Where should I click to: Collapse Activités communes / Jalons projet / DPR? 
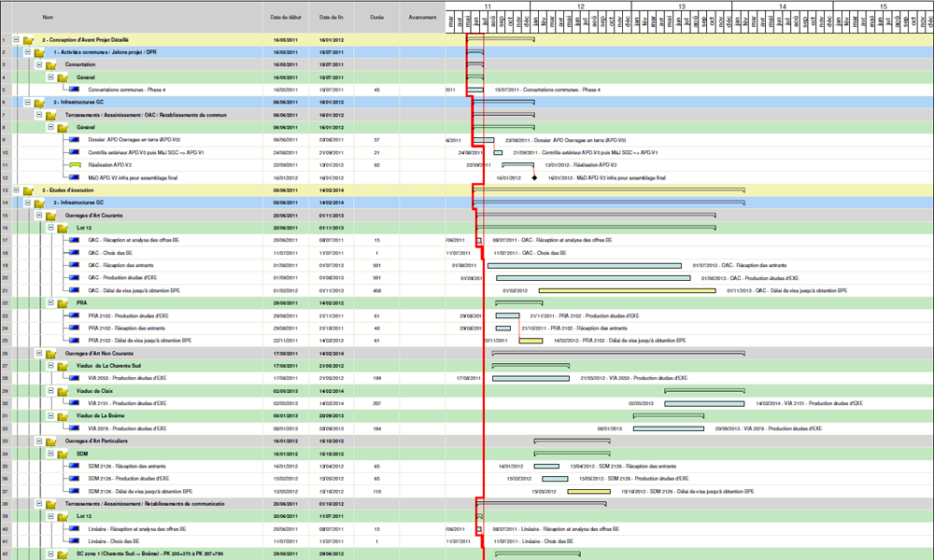click(27, 52)
